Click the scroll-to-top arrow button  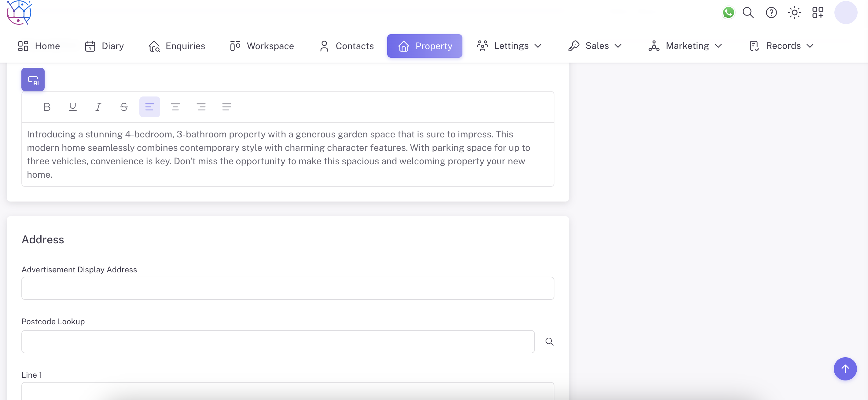[845, 369]
